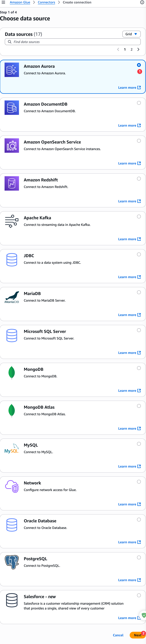Select the PostgreSQL radio button
The height and width of the screenshot is (644, 146).
[139, 557]
